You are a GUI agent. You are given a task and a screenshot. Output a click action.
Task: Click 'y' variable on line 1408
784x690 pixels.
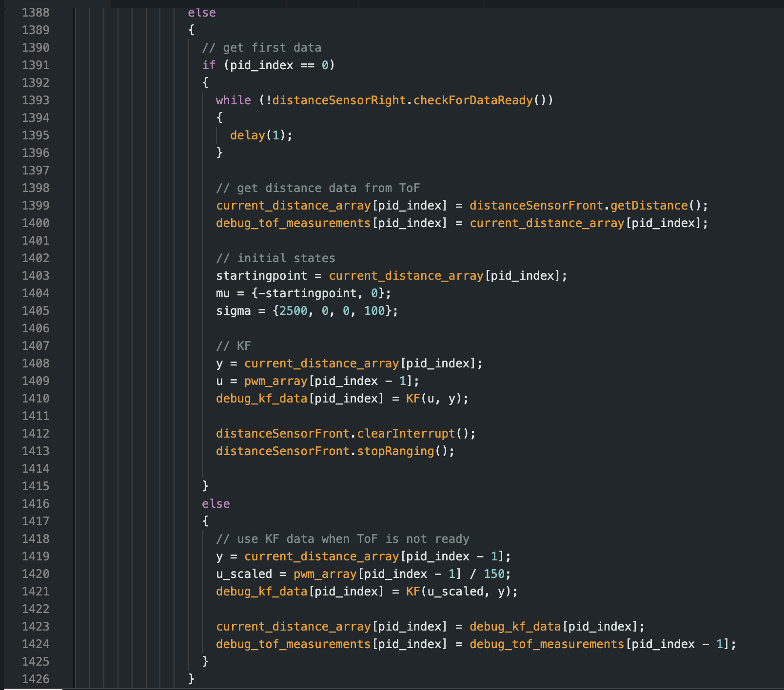tap(219, 364)
